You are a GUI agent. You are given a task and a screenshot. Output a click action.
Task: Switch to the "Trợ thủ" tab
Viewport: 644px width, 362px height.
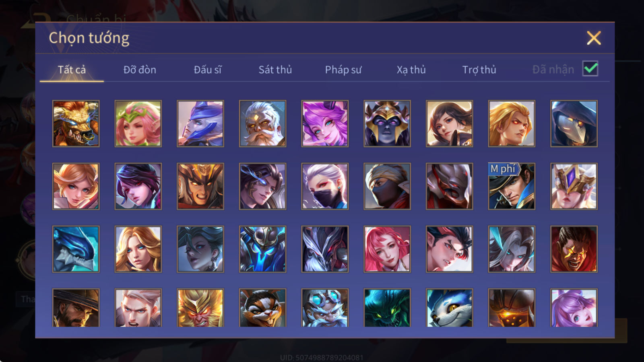[479, 70]
